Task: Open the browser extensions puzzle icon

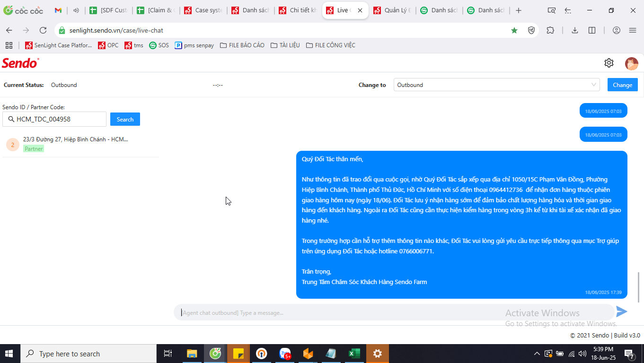Action: [550, 30]
